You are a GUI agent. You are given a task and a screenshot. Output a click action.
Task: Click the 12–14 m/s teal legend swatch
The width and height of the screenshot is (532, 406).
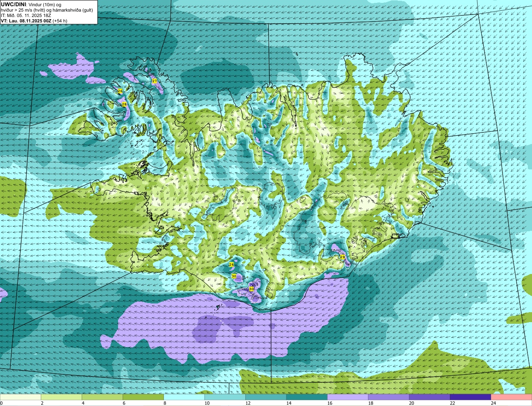(x=266, y=397)
